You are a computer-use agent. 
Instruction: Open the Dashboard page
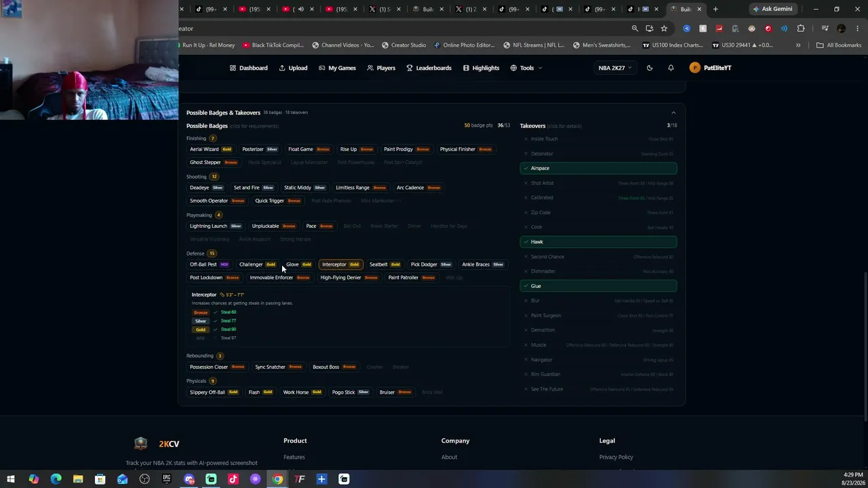pos(249,68)
